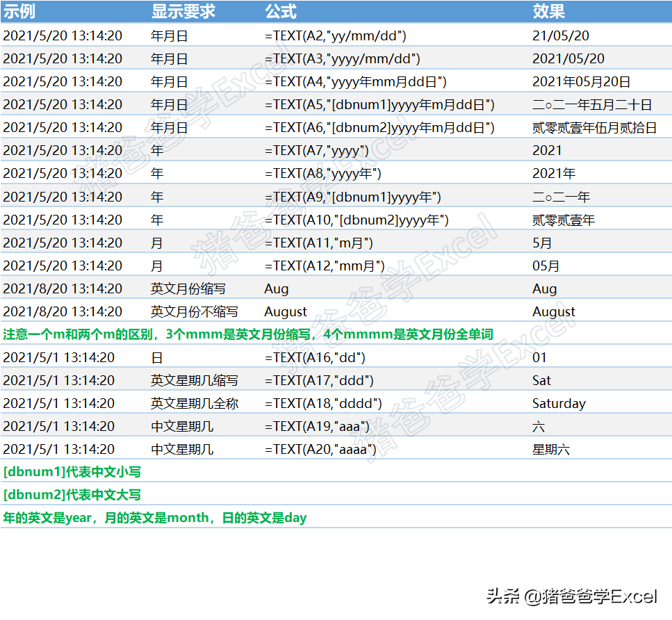Select result 2021 in the A7 row
The image size is (672, 620).
coord(547,151)
